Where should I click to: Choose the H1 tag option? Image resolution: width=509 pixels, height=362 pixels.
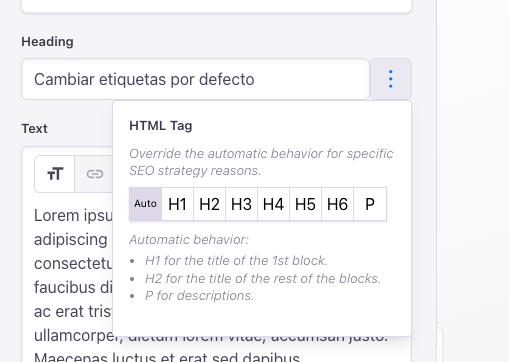[x=177, y=204]
